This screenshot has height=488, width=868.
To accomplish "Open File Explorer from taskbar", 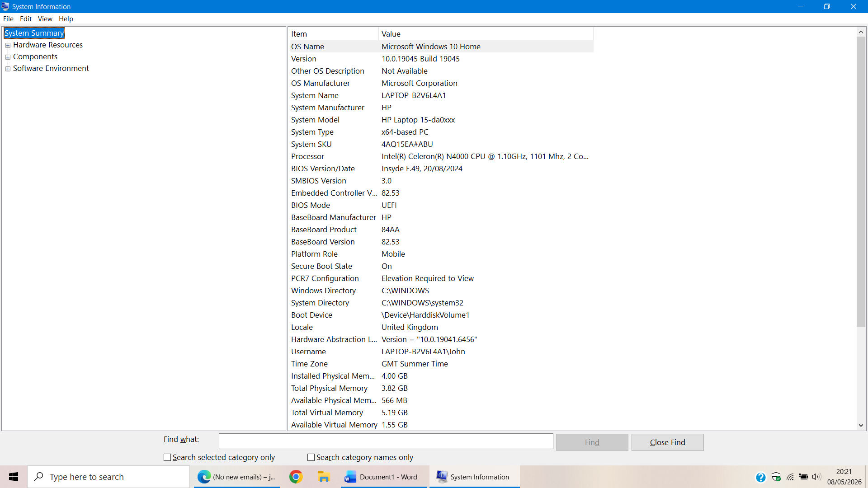I will (324, 477).
